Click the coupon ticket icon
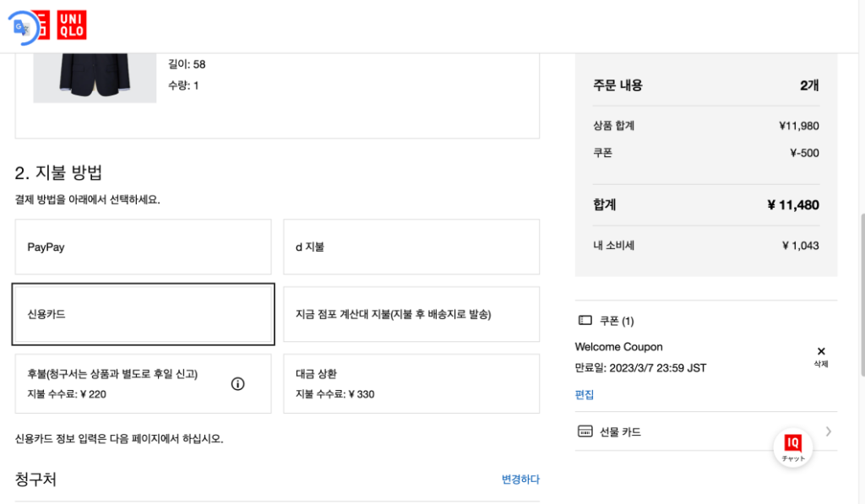 (x=585, y=321)
